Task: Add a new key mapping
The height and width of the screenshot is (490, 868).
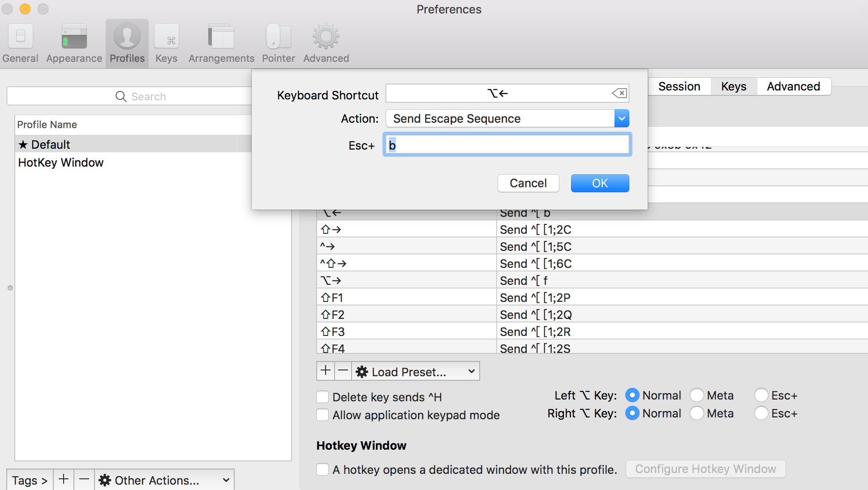Action: click(x=326, y=371)
